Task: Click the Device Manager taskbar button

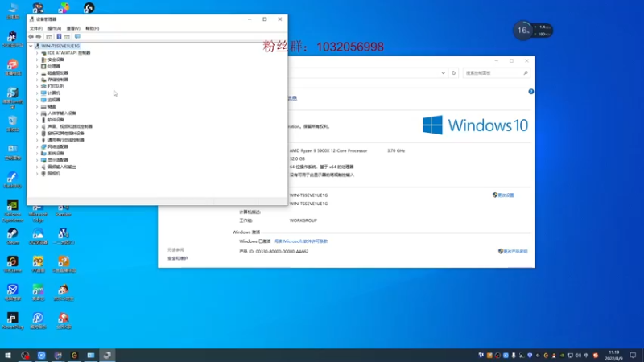Action: (x=107, y=355)
